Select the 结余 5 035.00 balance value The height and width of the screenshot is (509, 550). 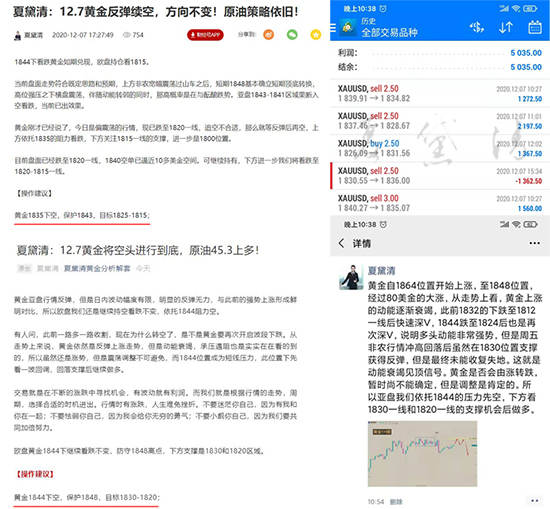[x=526, y=67]
